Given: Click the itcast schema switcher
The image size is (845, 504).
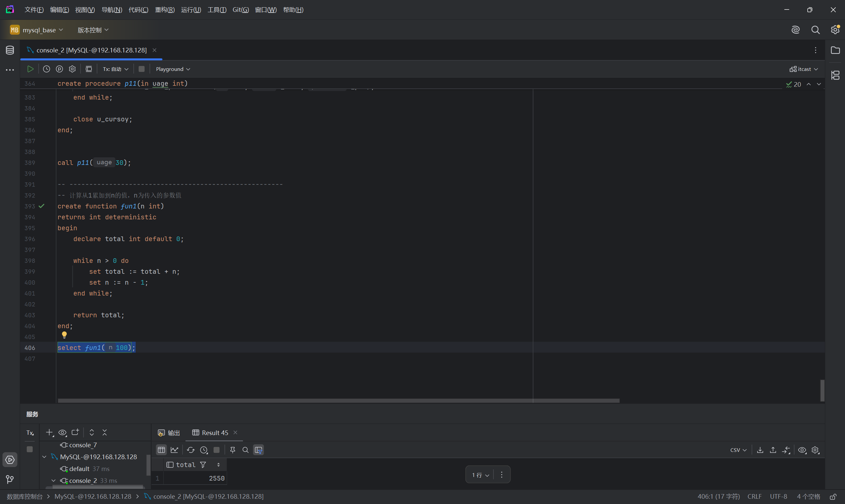Looking at the screenshot, I should [x=804, y=69].
